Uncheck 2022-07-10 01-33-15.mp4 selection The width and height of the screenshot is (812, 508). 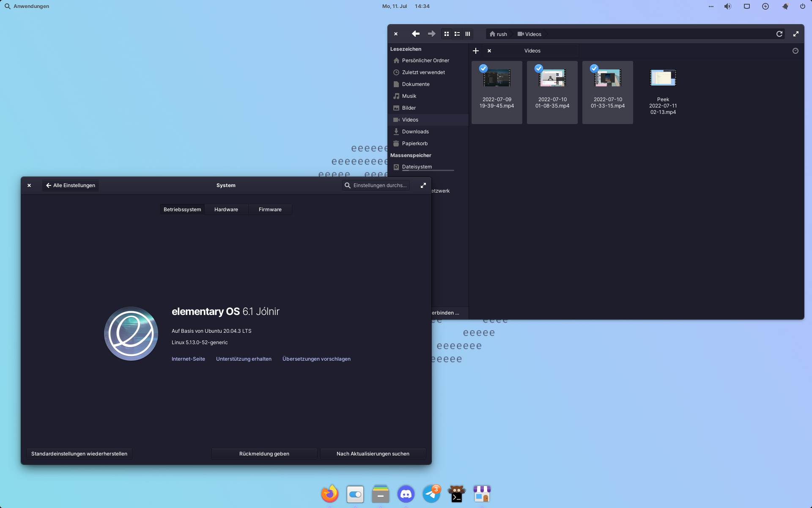click(594, 68)
